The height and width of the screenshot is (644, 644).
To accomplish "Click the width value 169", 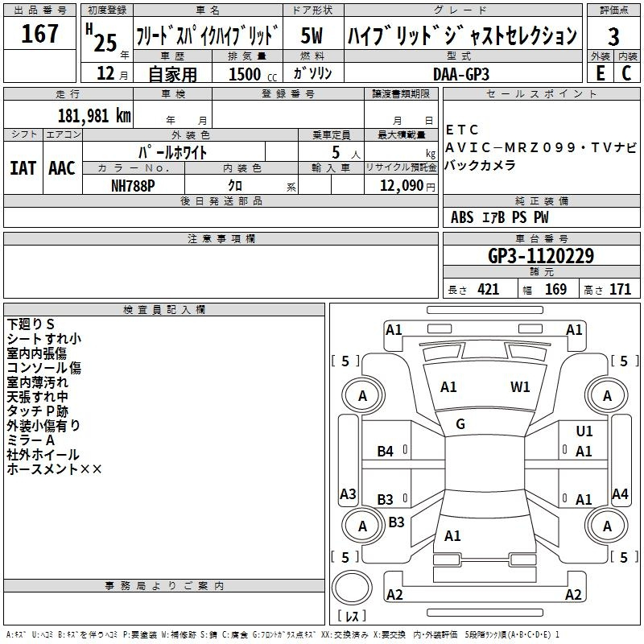I will pyautogui.click(x=555, y=289).
